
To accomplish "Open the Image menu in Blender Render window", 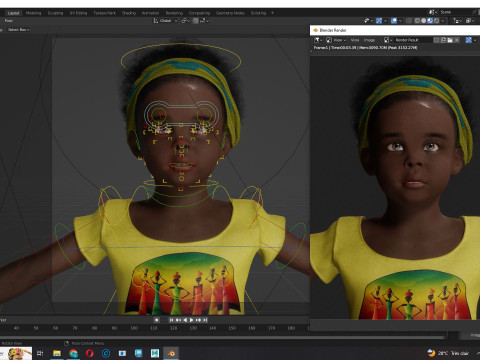I will pyautogui.click(x=369, y=40).
